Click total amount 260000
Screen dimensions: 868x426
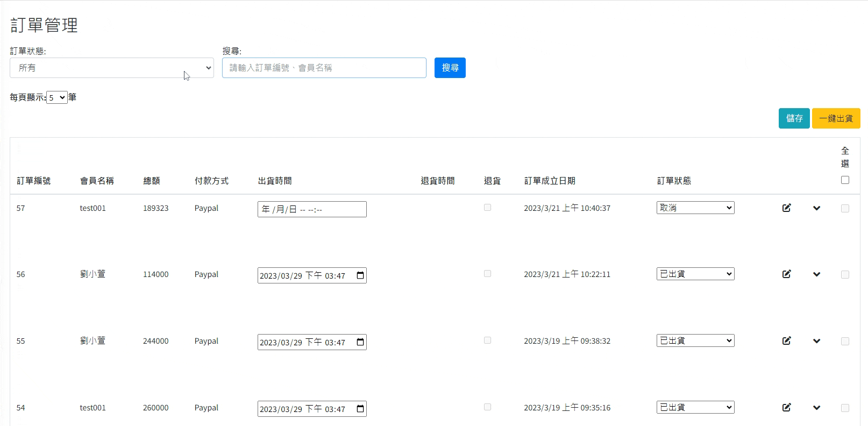[155, 408]
